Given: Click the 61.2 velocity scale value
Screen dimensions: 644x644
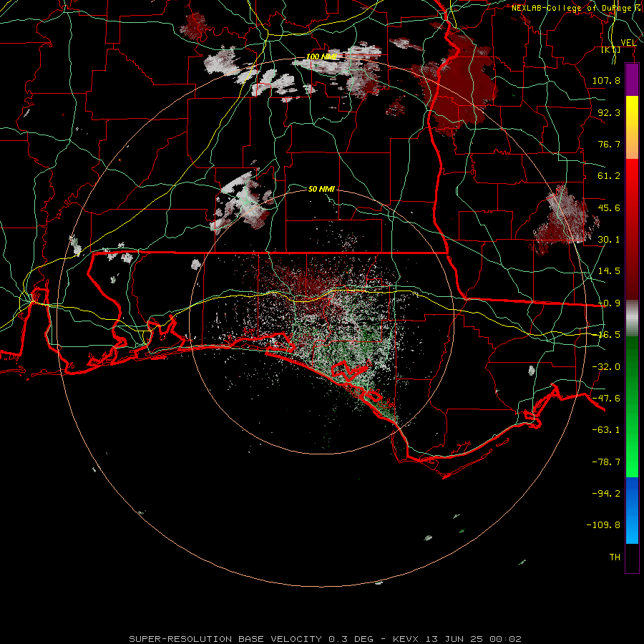Looking at the screenshot, I should 609,176.
